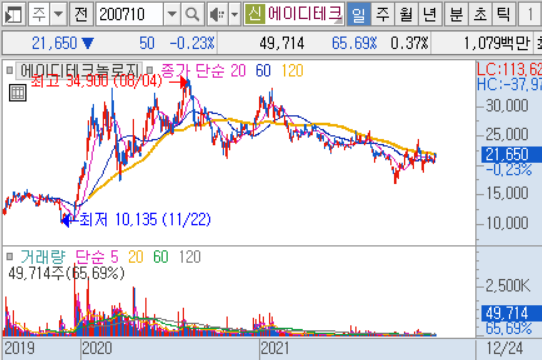Click the speaker sound icon
542x360 pixels.
pos(217,14)
